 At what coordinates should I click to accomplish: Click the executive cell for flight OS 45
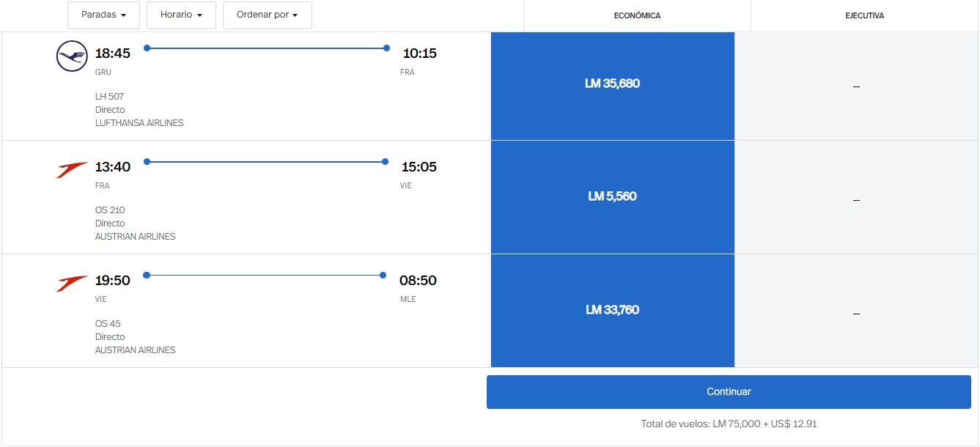pos(856,313)
